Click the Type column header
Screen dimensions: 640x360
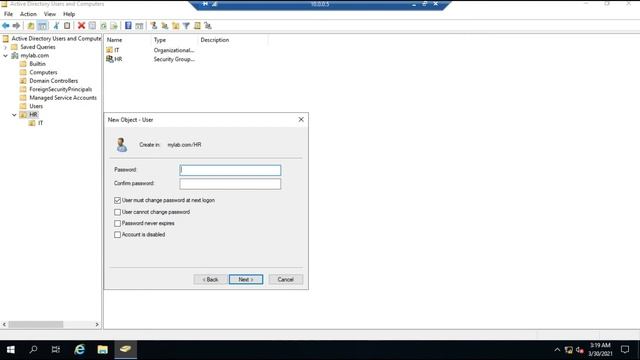(174, 40)
